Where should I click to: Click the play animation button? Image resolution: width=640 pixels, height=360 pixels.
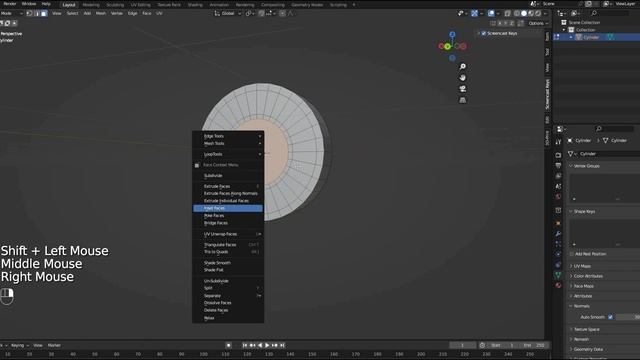(267, 345)
